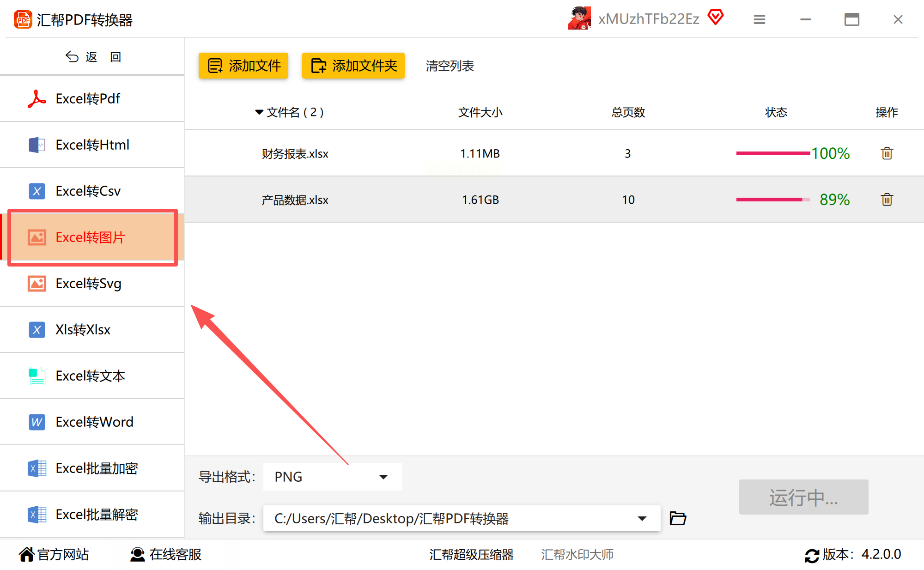Screen dimensions: 924x570
Task: Click the 添加文件 button
Action: coord(243,66)
